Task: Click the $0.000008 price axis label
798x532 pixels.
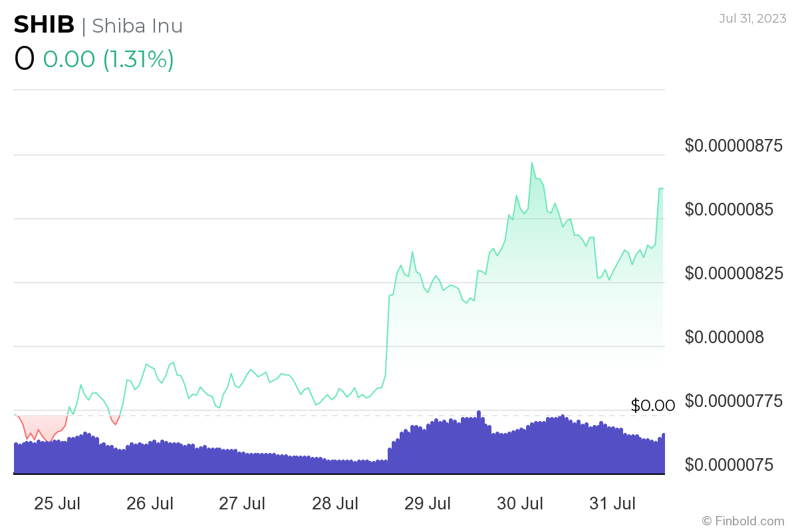Action: [x=725, y=338]
